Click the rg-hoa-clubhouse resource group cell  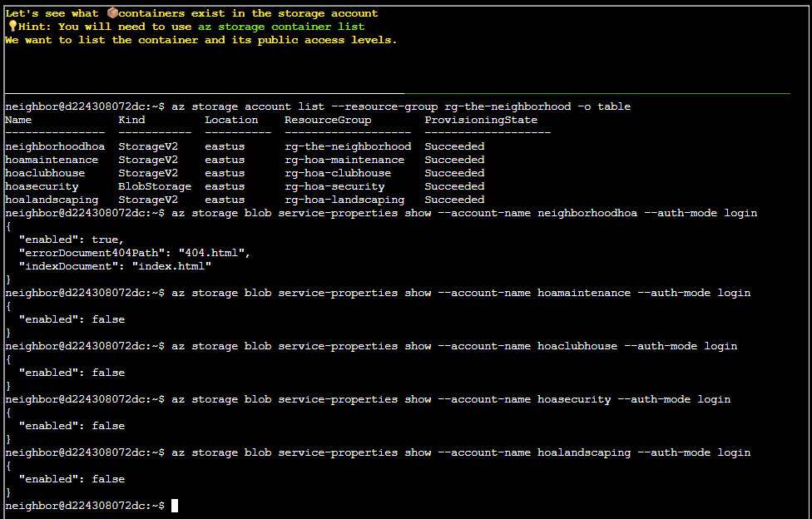click(x=338, y=173)
